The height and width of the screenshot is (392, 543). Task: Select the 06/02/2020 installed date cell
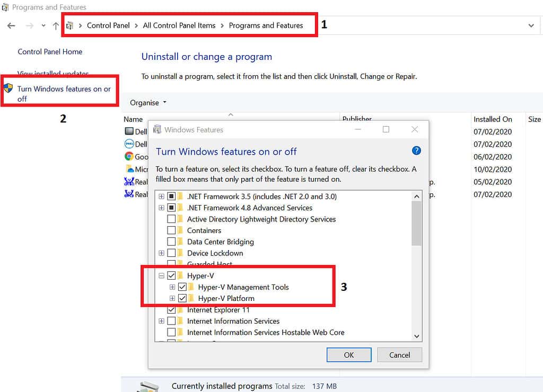click(x=493, y=157)
